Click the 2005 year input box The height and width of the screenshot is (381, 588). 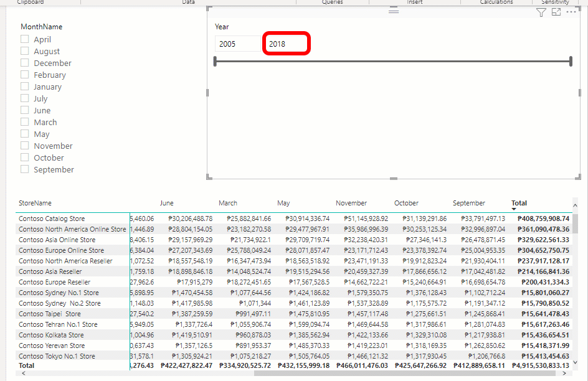[x=237, y=44]
